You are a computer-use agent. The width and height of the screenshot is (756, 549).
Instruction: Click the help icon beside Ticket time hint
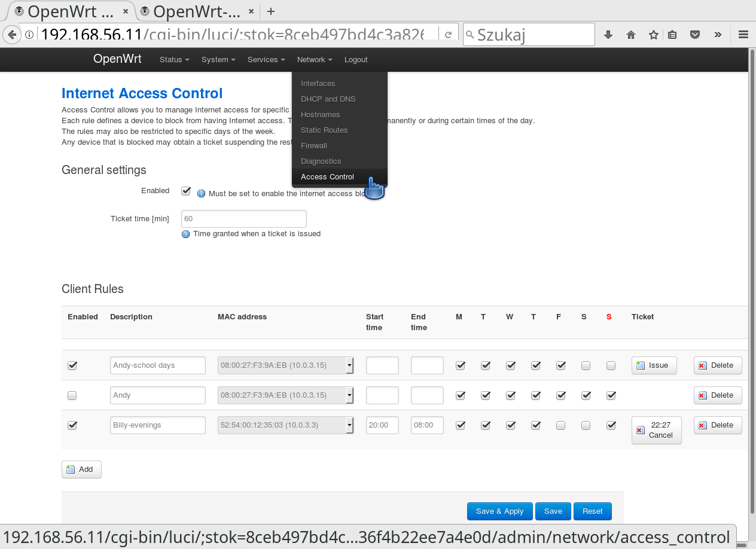pos(185,234)
